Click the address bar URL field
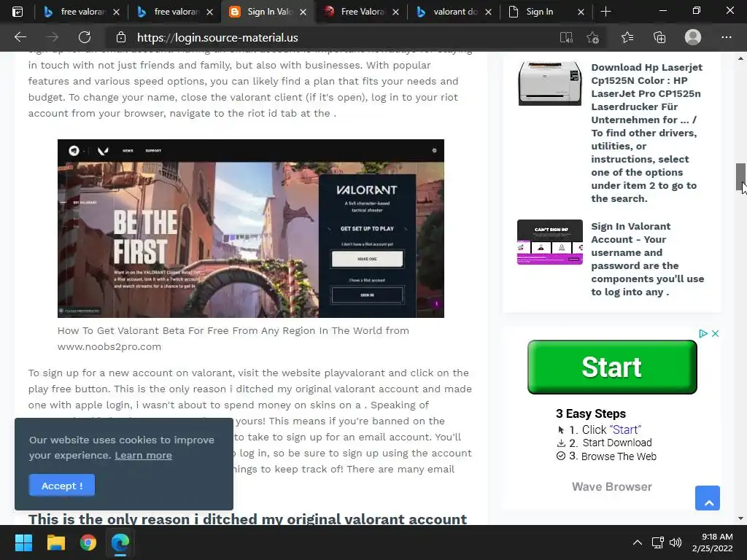This screenshot has width=747, height=560. (333, 38)
